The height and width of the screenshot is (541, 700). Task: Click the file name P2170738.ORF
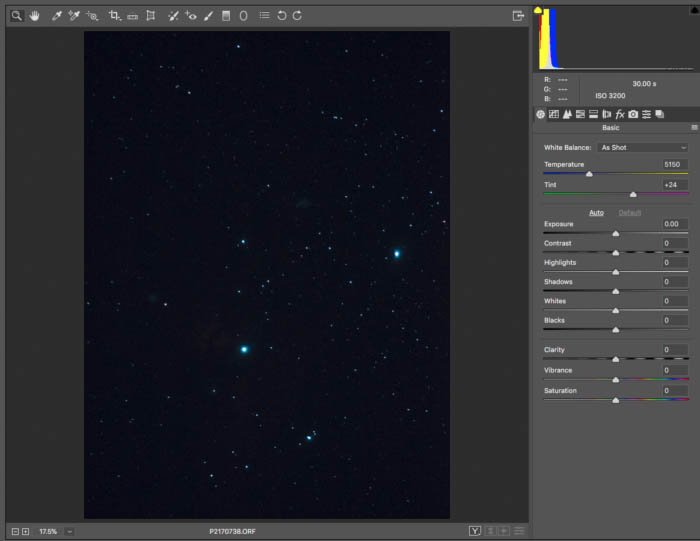232,531
